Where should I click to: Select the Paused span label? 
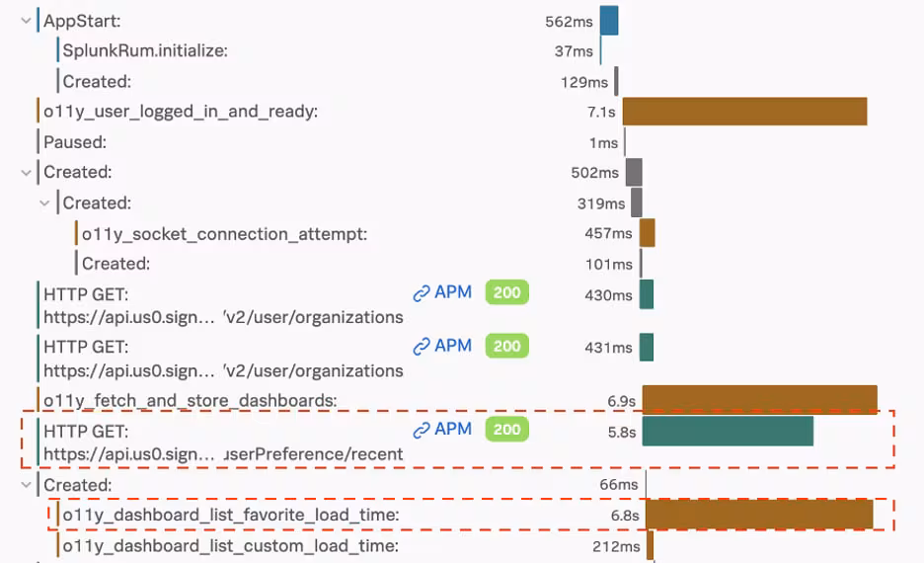pos(75,142)
